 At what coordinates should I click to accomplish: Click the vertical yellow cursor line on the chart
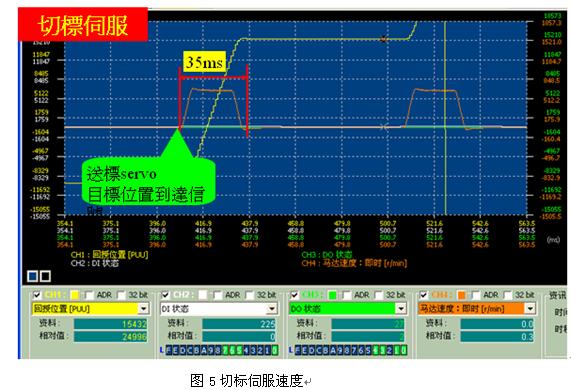coord(445,117)
